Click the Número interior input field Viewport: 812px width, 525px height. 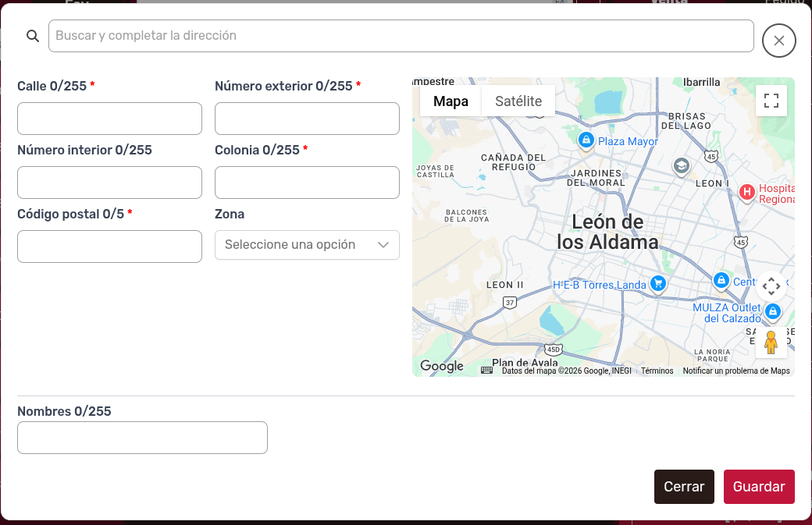(x=110, y=183)
